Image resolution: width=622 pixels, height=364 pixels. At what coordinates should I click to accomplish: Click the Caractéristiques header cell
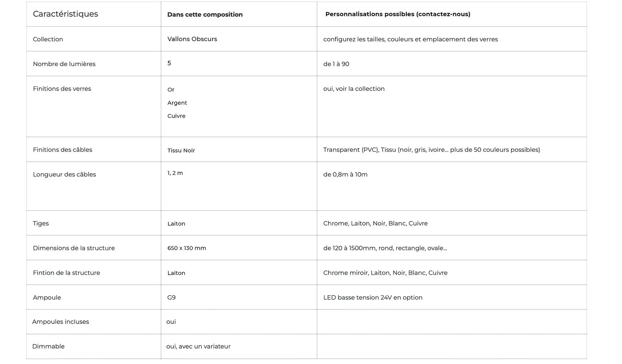tap(65, 14)
